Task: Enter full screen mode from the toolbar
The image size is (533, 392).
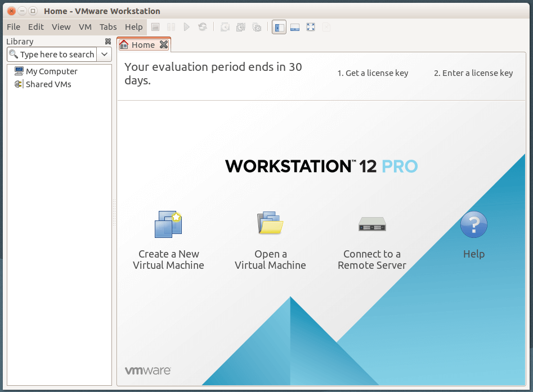Action: tap(311, 27)
